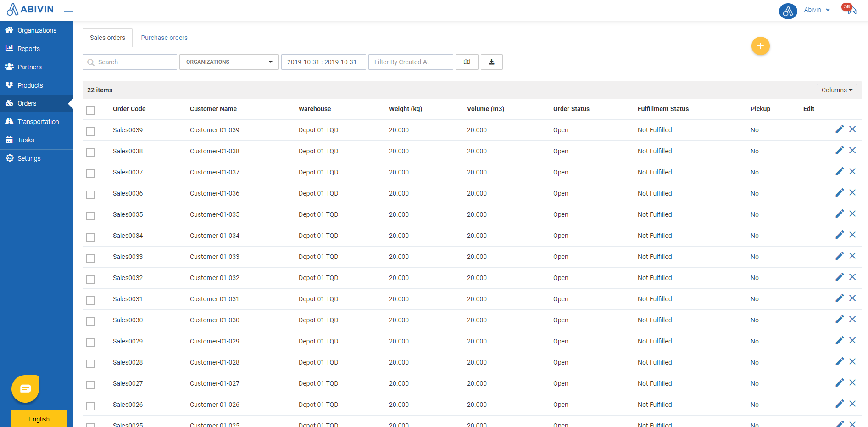Focus the Search input field
The height and width of the screenshot is (427, 868).
tap(130, 62)
